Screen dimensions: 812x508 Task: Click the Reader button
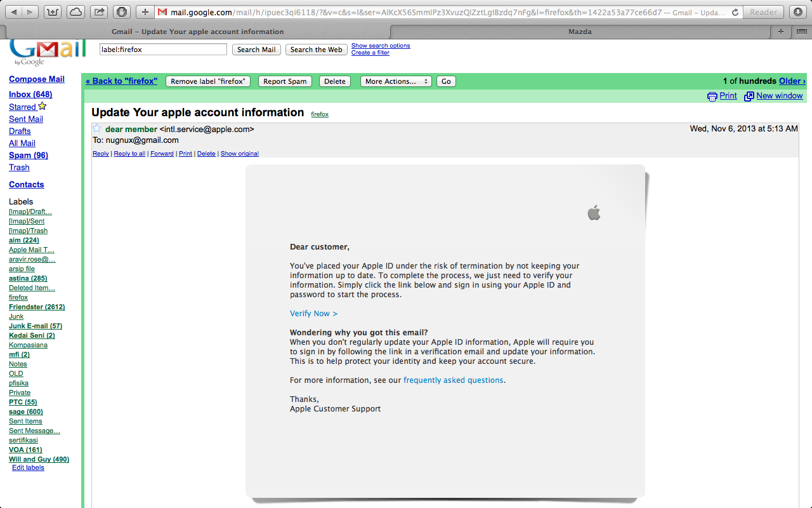(763, 12)
